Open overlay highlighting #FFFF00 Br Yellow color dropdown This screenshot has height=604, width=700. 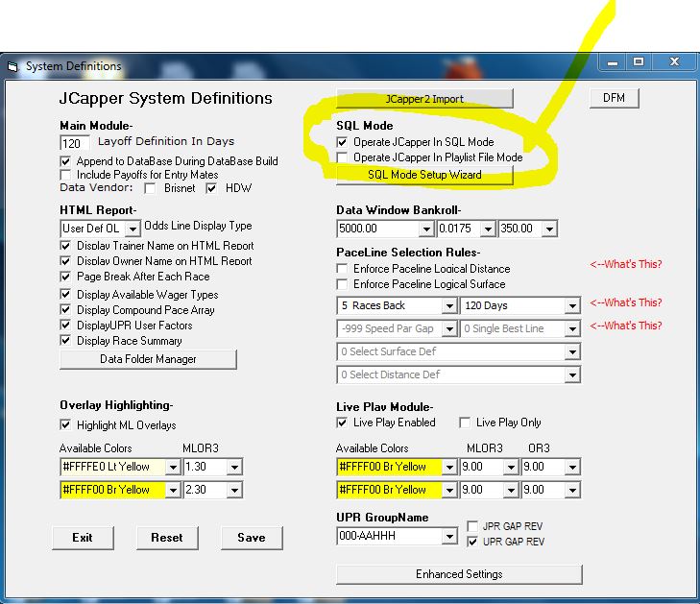(x=173, y=491)
